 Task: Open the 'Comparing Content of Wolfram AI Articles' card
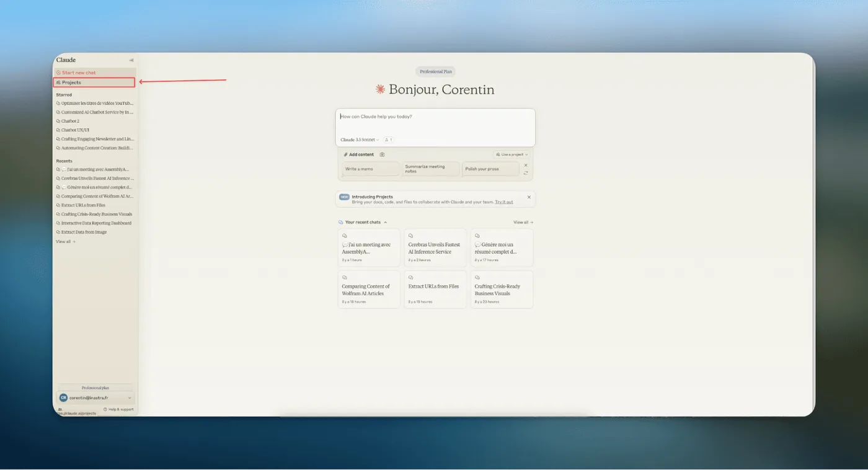click(x=369, y=290)
